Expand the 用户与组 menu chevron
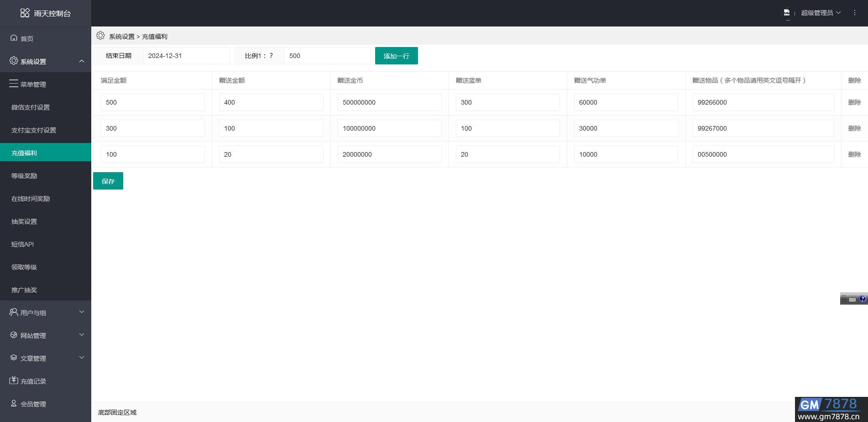 82,312
